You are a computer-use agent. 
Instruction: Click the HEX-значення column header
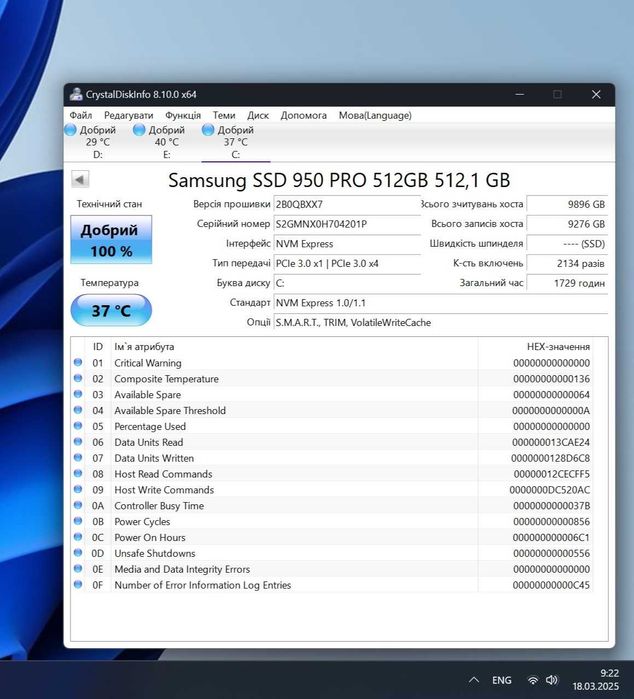point(535,346)
